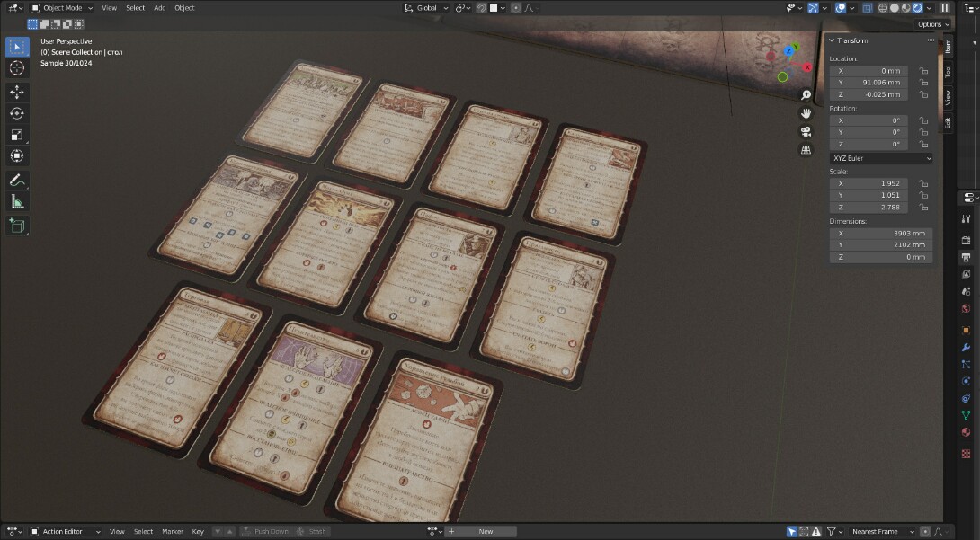Click the red X axis on navigation gizmo

click(806, 66)
